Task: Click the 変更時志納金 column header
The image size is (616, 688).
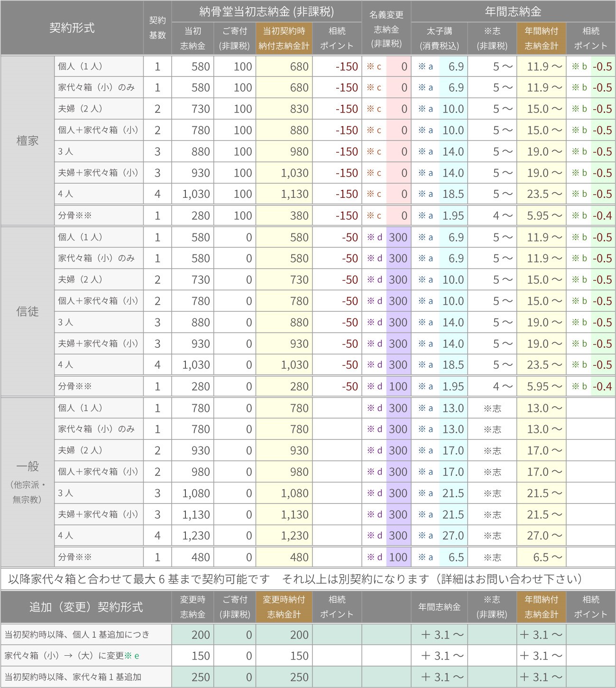Action: tap(193, 607)
